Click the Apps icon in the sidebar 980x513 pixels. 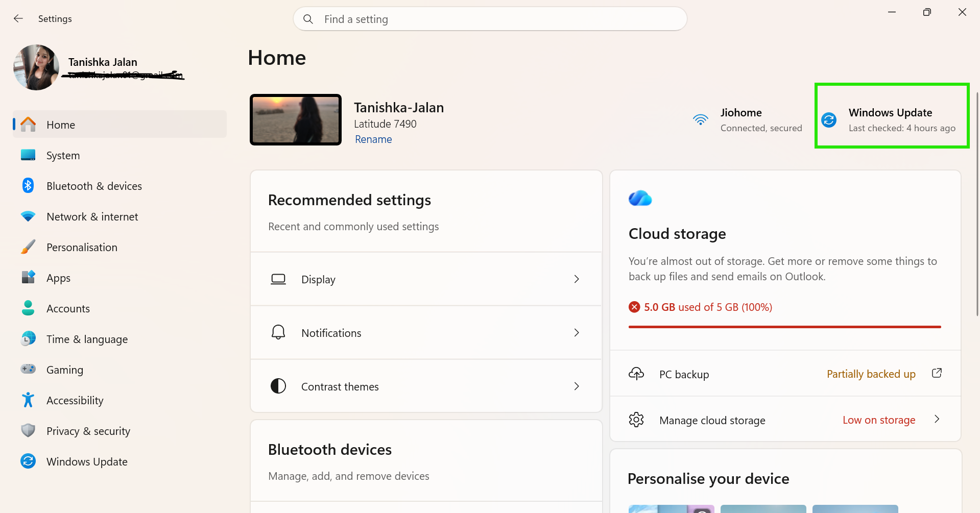28,277
